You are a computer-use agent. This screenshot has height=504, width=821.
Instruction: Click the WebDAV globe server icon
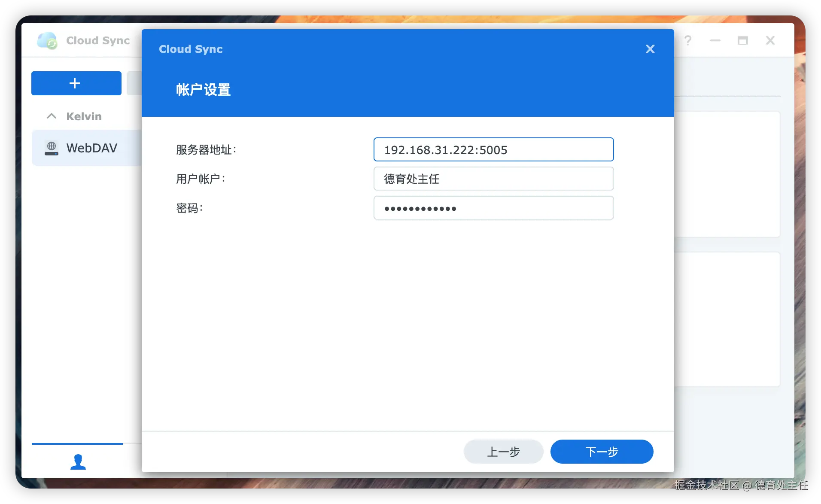click(52, 148)
